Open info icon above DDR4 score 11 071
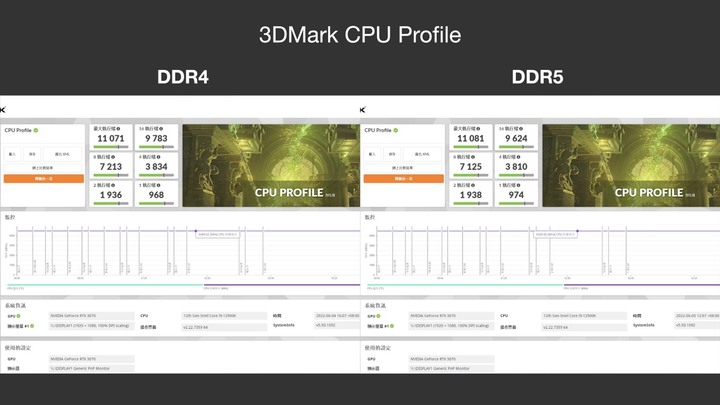720x405 pixels. pyautogui.click(x=118, y=129)
